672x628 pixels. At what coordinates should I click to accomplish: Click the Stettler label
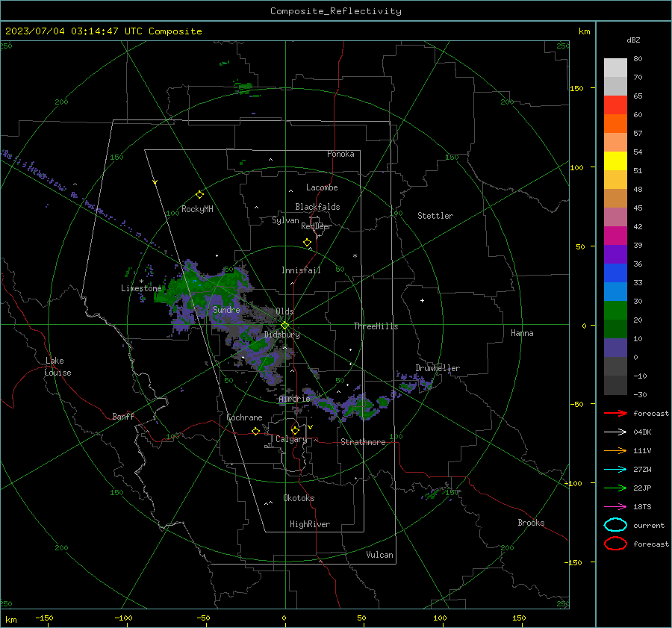coord(435,216)
